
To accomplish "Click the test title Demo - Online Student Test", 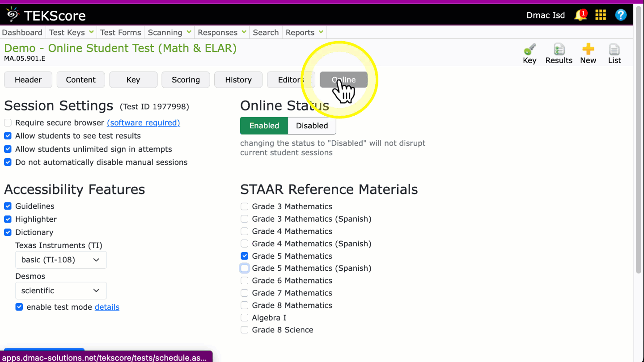I will pos(120,48).
